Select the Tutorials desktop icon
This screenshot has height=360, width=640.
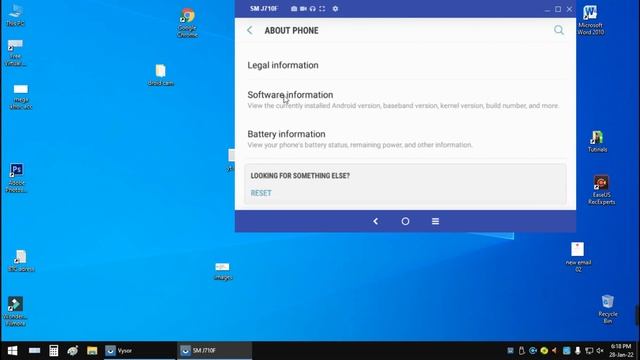(x=598, y=142)
